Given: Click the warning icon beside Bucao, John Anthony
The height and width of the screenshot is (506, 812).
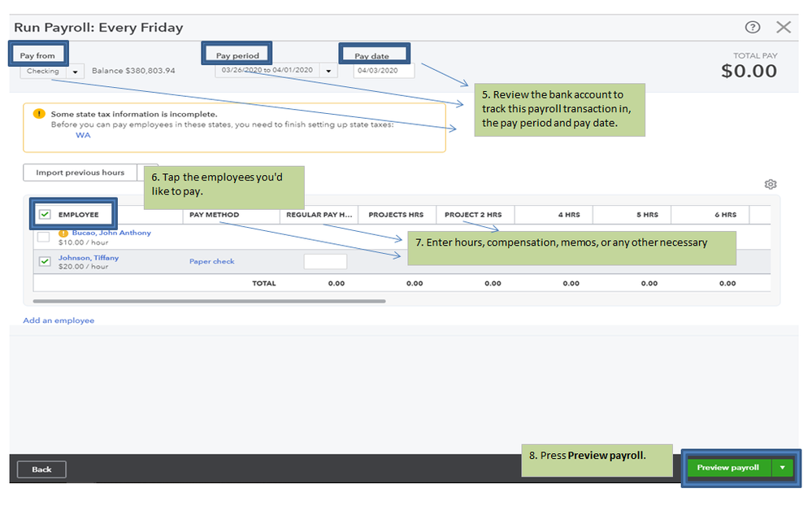Looking at the screenshot, I should click(63, 233).
